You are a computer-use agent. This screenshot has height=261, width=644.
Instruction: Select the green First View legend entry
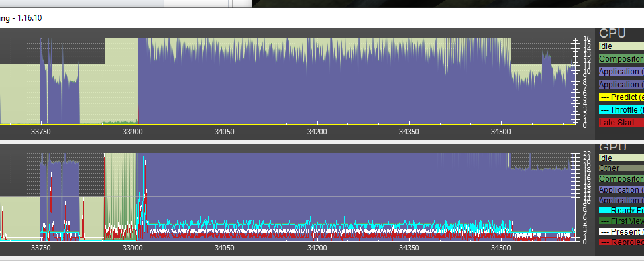pos(621,221)
